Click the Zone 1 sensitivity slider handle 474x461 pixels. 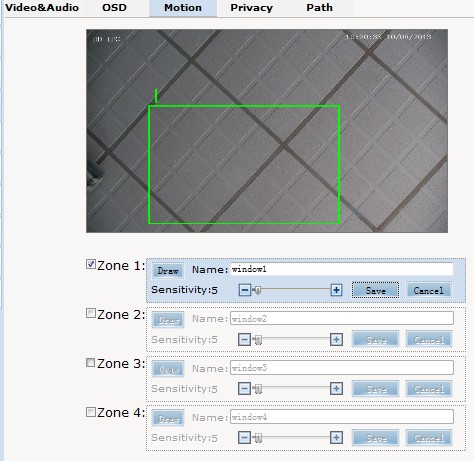[257, 290]
